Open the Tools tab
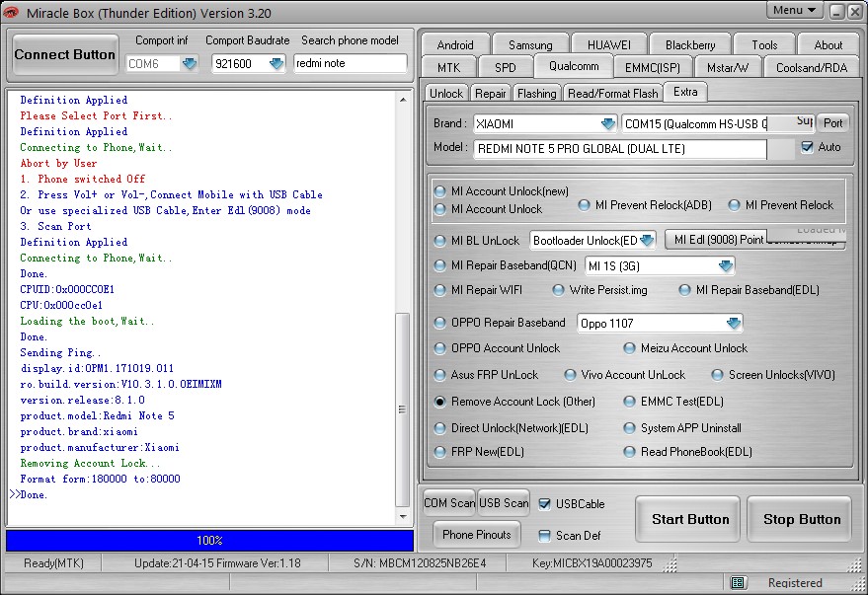 (x=764, y=44)
